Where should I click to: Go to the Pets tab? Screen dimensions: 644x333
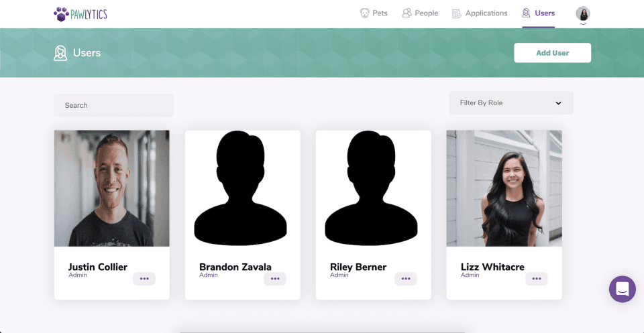(380, 13)
